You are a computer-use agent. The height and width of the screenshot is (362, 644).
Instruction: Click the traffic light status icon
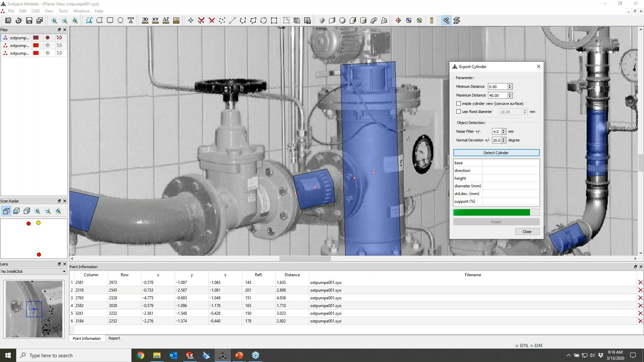click(432, 20)
